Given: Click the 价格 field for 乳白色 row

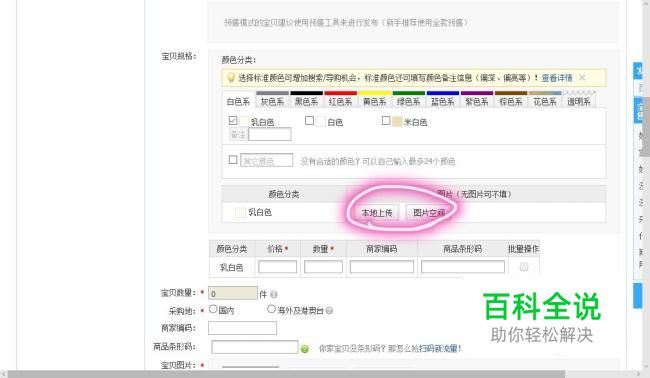Looking at the screenshot, I should click(278, 267).
